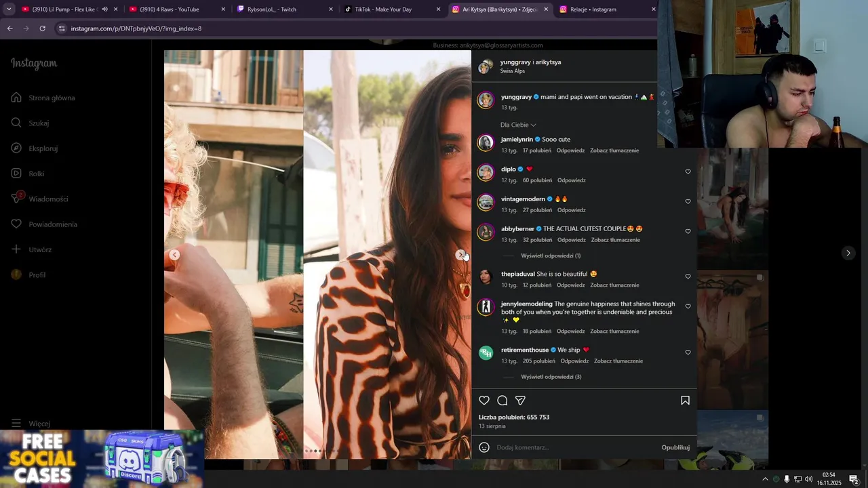The height and width of the screenshot is (488, 868).
Task: Reply to jamielynrin's comment via Odpowiedz
Action: coord(570,150)
